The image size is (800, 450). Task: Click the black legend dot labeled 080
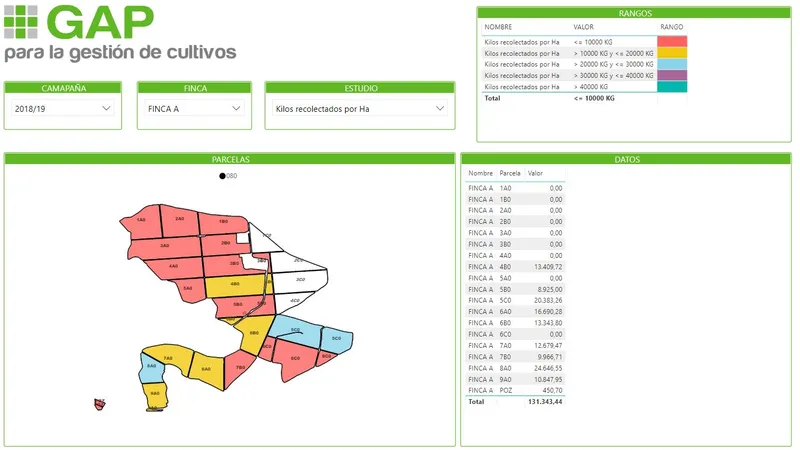(x=222, y=176)
